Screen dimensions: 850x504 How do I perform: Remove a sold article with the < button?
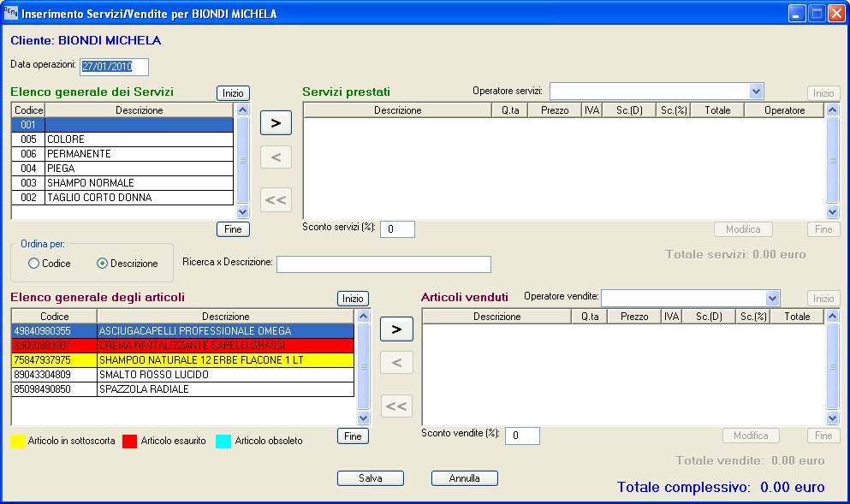[x=396, y=363]
